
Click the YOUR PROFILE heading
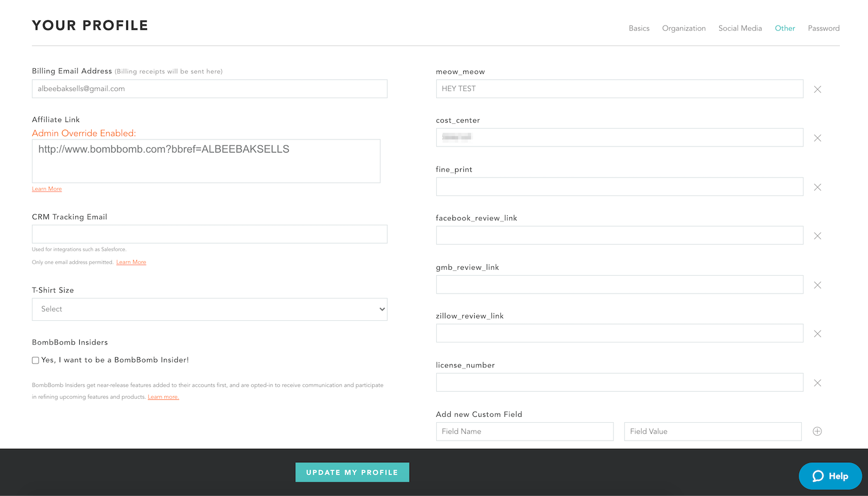coord(90,26)
